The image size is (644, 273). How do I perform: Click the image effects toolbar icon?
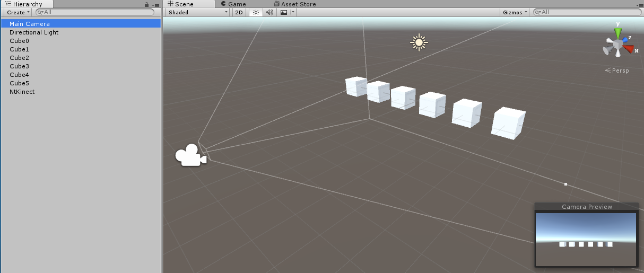click(x=284, y=12)
